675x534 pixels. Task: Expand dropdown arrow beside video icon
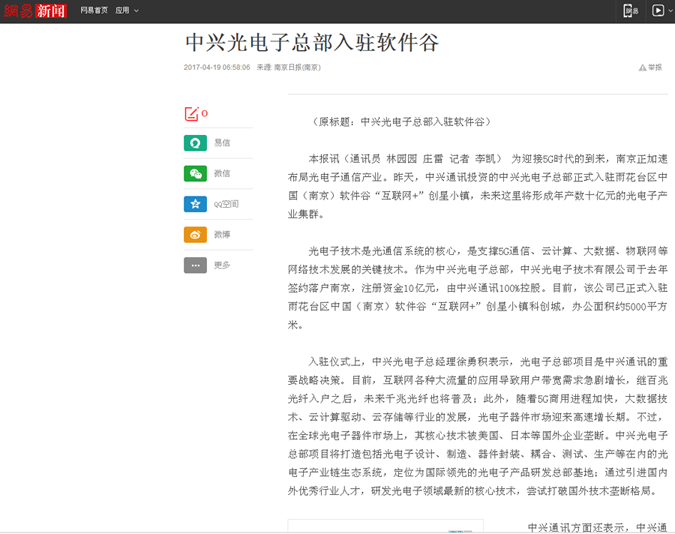click(669, 10)
